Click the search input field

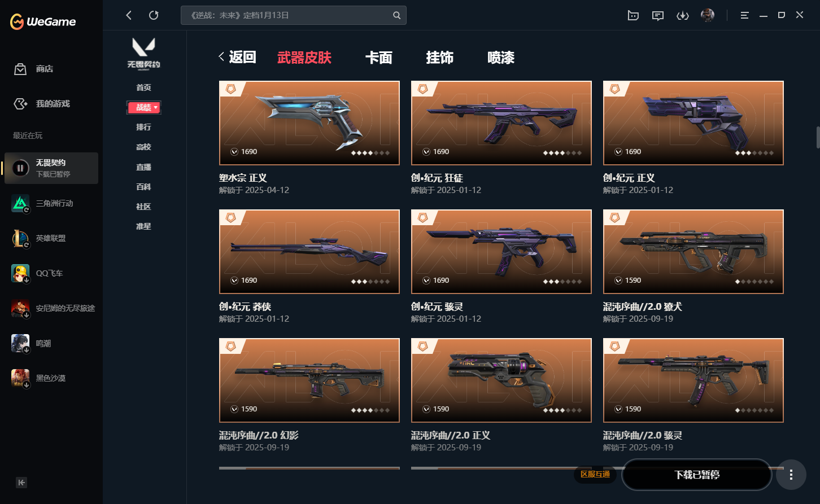pos(287,15)
